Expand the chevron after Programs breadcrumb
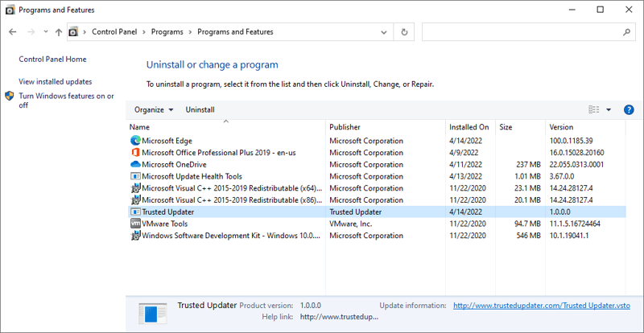Viewport: 644px width, 333px height. pyautogui.click(x=191, y=31)
